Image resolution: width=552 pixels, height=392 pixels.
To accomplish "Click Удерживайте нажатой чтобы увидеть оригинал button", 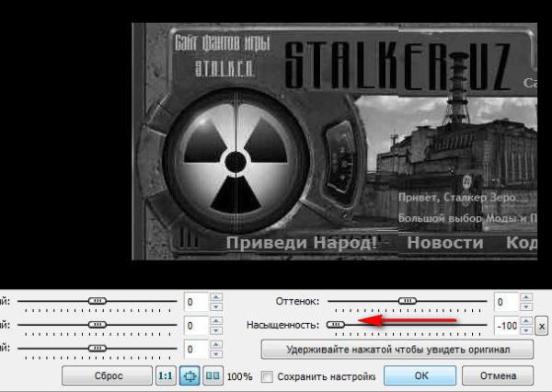I will (x=397, y=350).
